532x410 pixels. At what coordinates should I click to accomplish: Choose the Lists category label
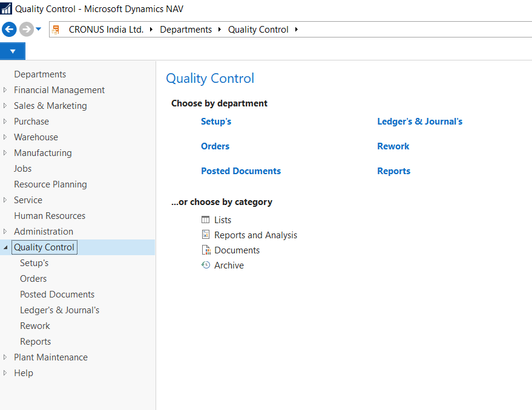[x=223, y=220]
